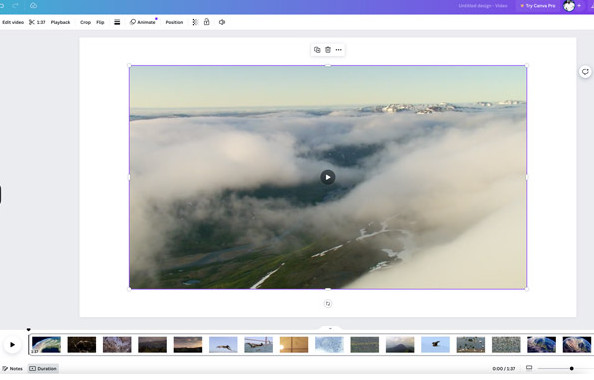594x380 pixels.
Task: Click the lock icon in the toolbar
Action: [206, 22]
